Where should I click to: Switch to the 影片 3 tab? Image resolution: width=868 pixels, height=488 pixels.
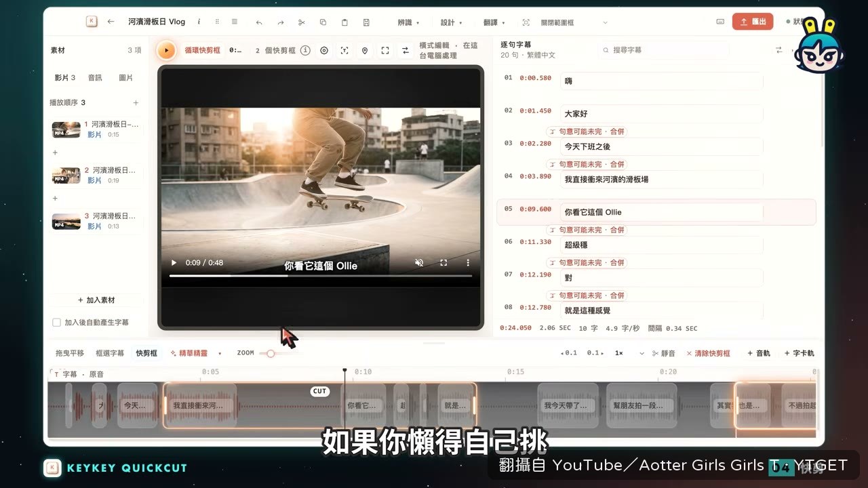click(65, 78)
